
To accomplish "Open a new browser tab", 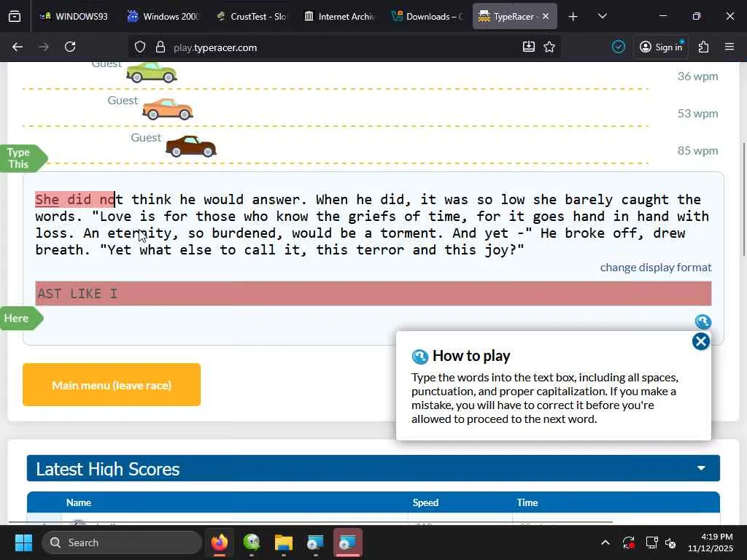I will click(573, 17).
